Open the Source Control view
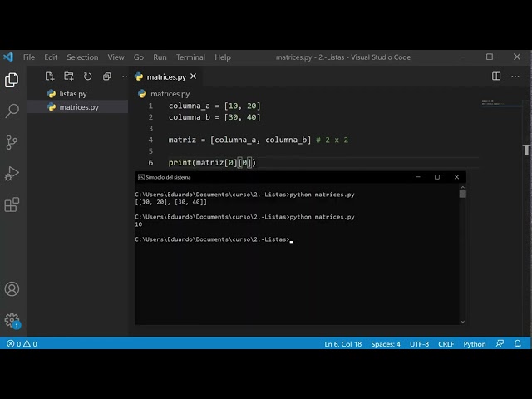Viewport: 532px width, 399px height. (x=12, y=142)
